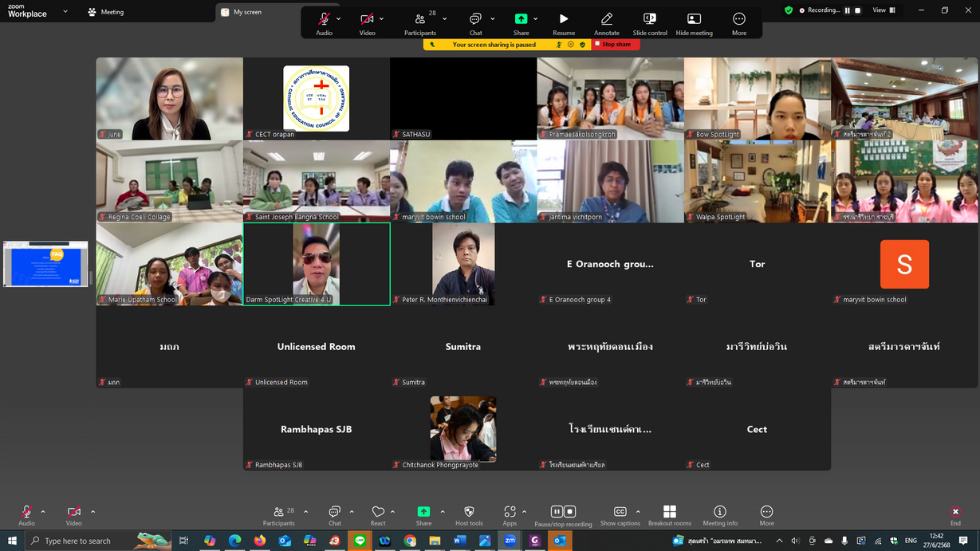
Task: Open the Zoom Workplace dropdown chevron
Action: tap(65, 12)
